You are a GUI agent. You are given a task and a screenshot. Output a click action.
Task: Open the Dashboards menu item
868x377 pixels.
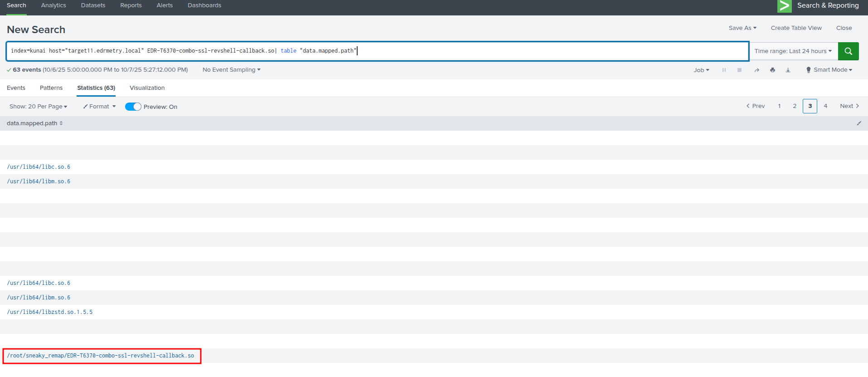(204, 5)
